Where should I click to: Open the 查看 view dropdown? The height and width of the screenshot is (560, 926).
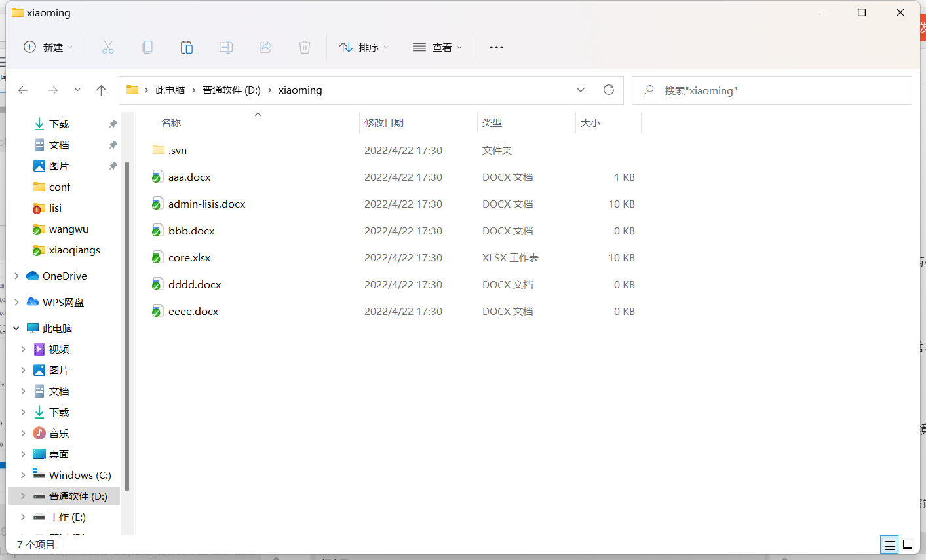[438, 47]
